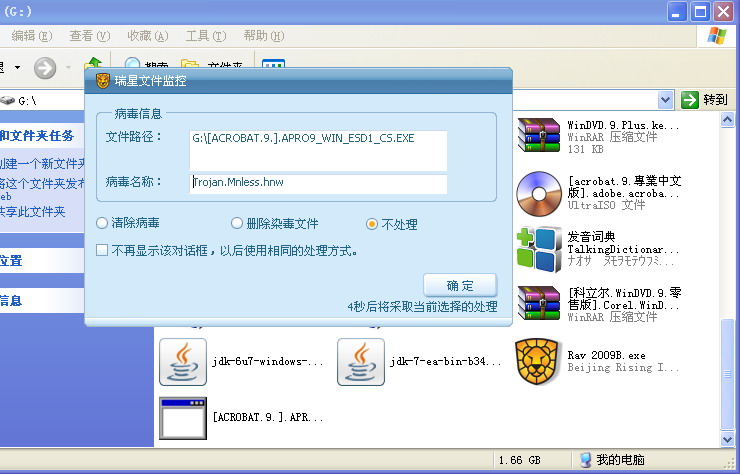740x474 pixels.
Task: Click the G:\ drive icon in address bar
Action: click(x=8, y=100)
